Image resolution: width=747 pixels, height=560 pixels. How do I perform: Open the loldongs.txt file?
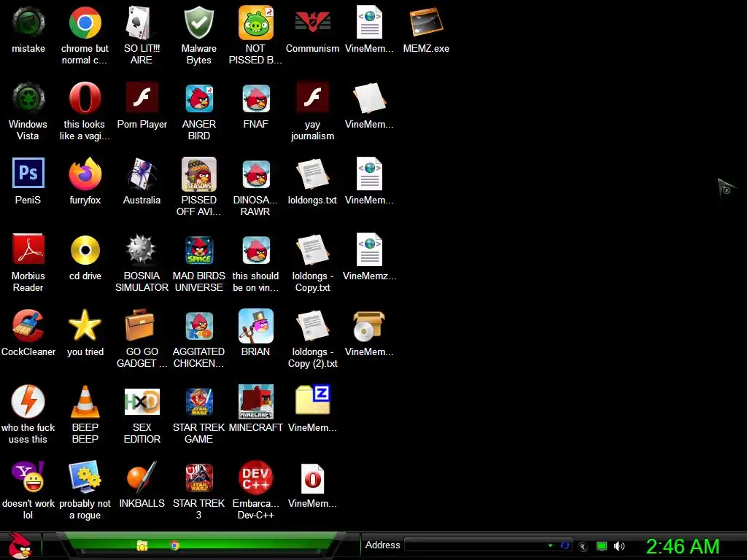point(312,174)
